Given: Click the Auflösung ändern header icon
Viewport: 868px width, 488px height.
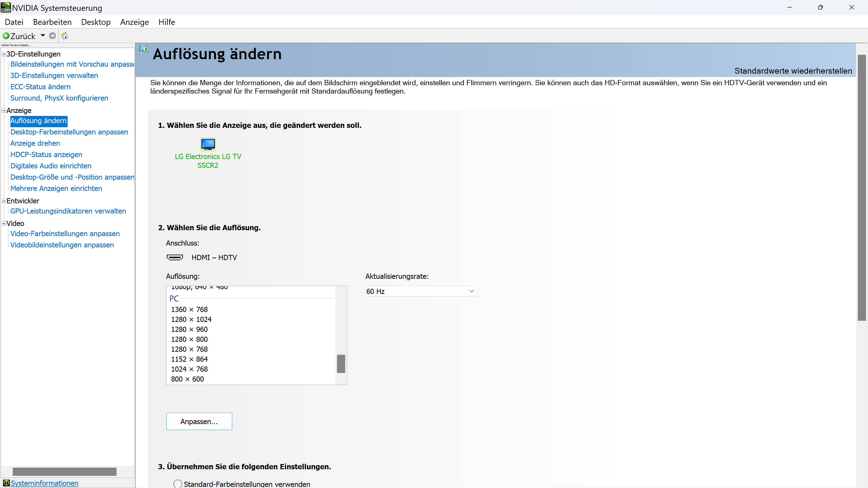Looking at the screenshot, I should [144, 49].
